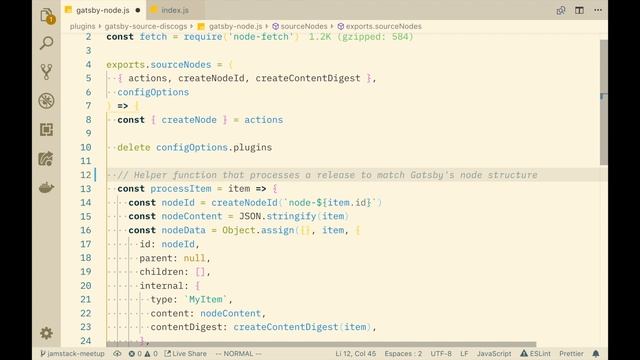The image size is (640, 360).
Task: Open the Search panel
Action: point(47,43)
